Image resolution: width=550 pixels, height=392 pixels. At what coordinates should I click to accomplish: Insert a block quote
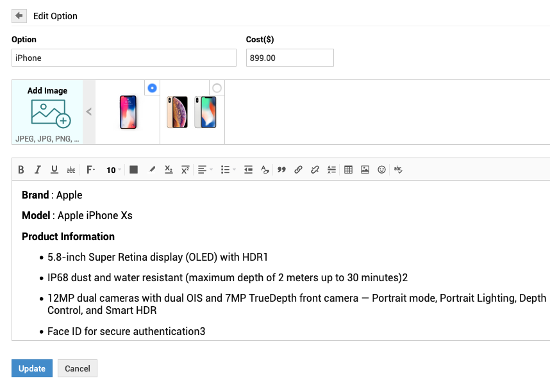pos(281,170)
